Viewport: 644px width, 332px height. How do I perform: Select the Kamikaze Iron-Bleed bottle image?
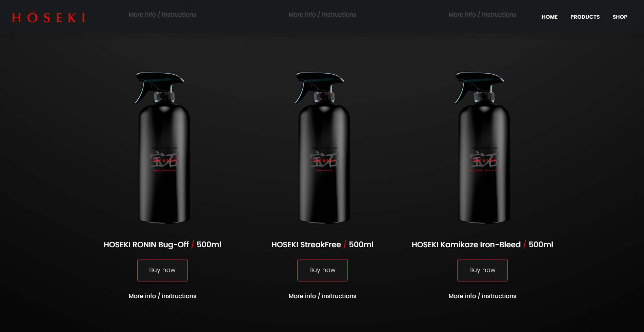pos(482,148)
